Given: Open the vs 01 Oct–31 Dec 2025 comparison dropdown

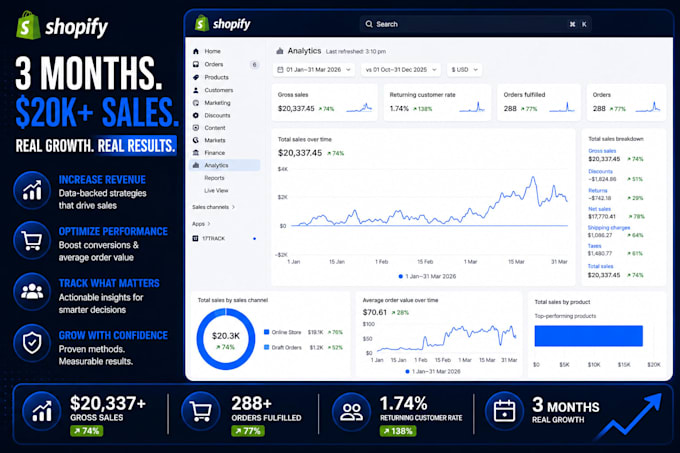Looking at the screenshot, I should click(401, 70).
